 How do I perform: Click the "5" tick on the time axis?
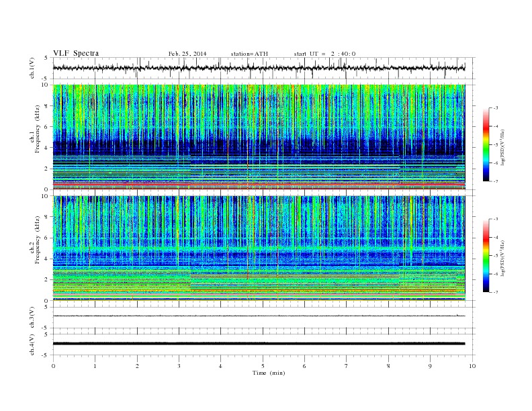(263, 366)
